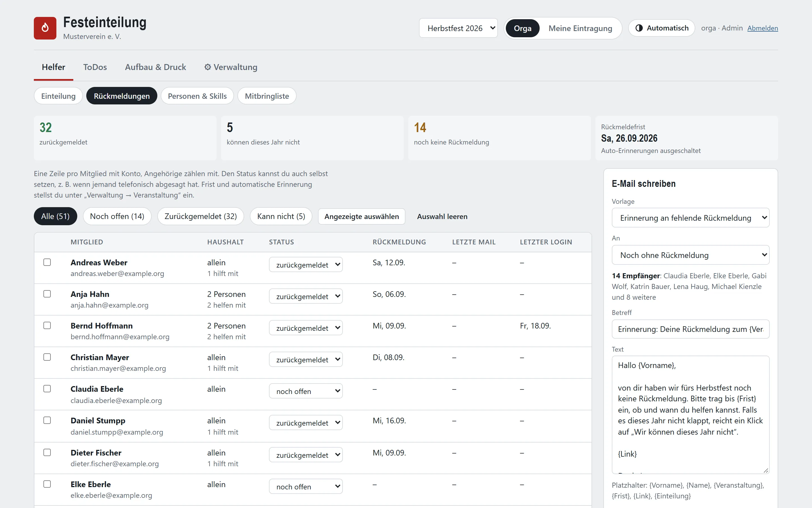Viewport: 812px width, 508px height.
Task: Switch to Meine Eintragung view
Action: (580, 28)
